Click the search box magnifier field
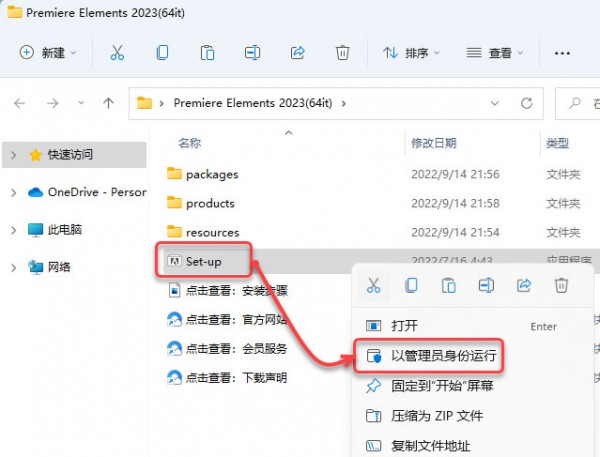This screenshot has height=457, width=600. coord(577,103)
